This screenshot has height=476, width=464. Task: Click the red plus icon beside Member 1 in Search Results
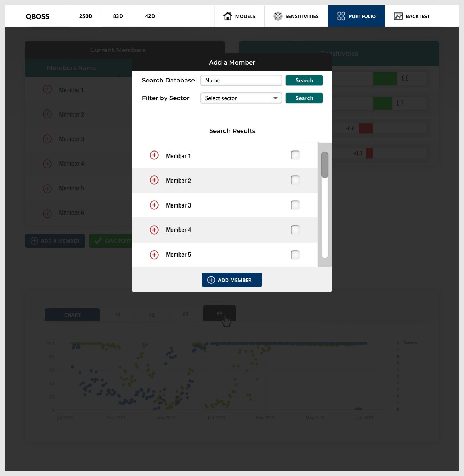154,155
